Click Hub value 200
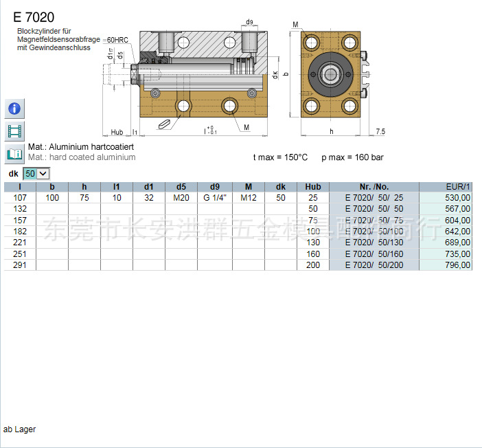 tap(313, 265)
